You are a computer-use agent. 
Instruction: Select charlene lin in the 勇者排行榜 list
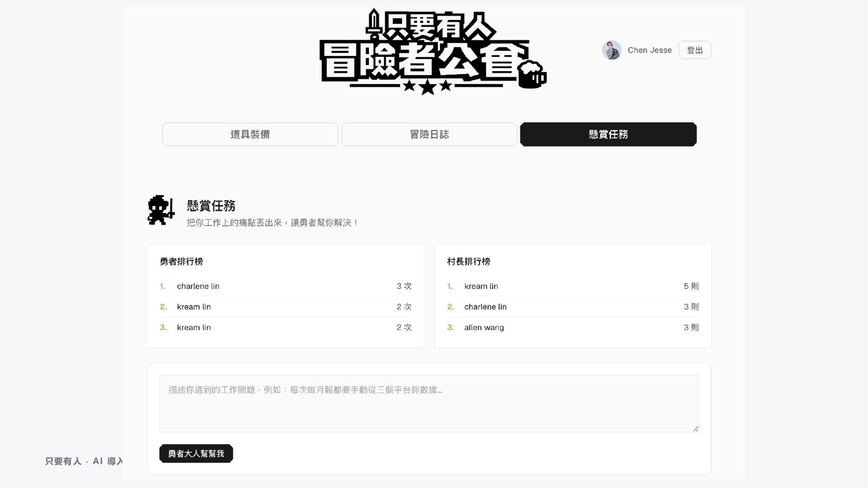[x=198, y=286]
